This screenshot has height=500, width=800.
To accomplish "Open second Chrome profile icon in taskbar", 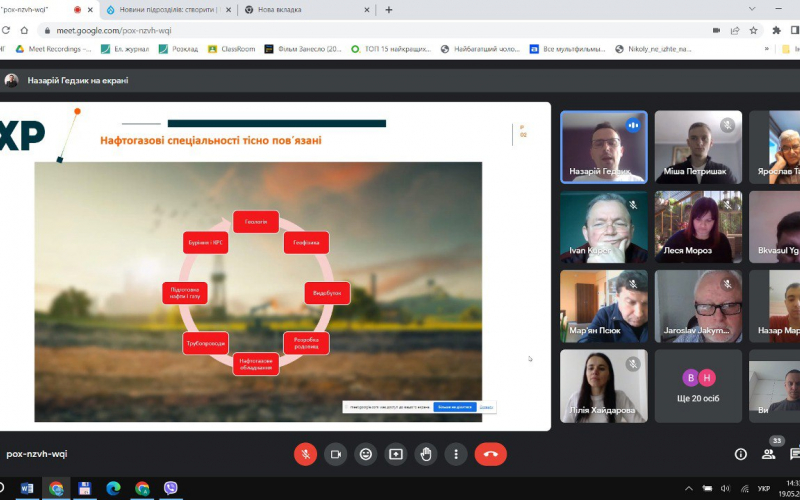I will (x=142, y=488).
